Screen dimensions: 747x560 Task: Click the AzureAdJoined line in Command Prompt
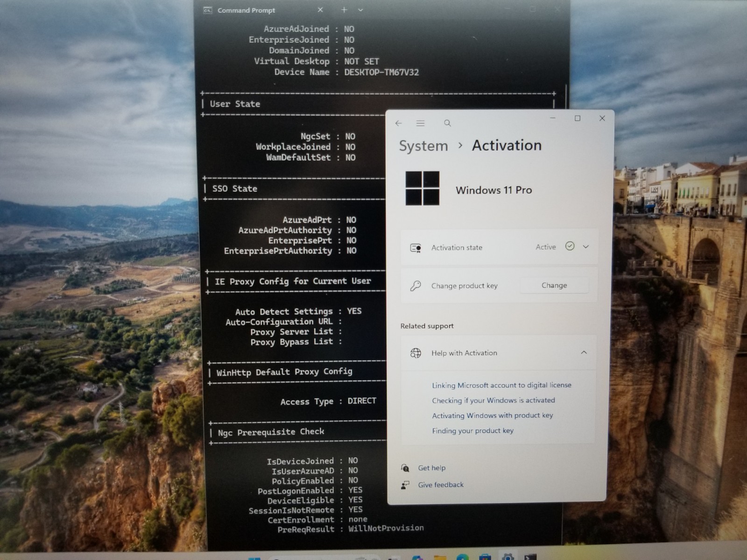click(x=309, y=29)
